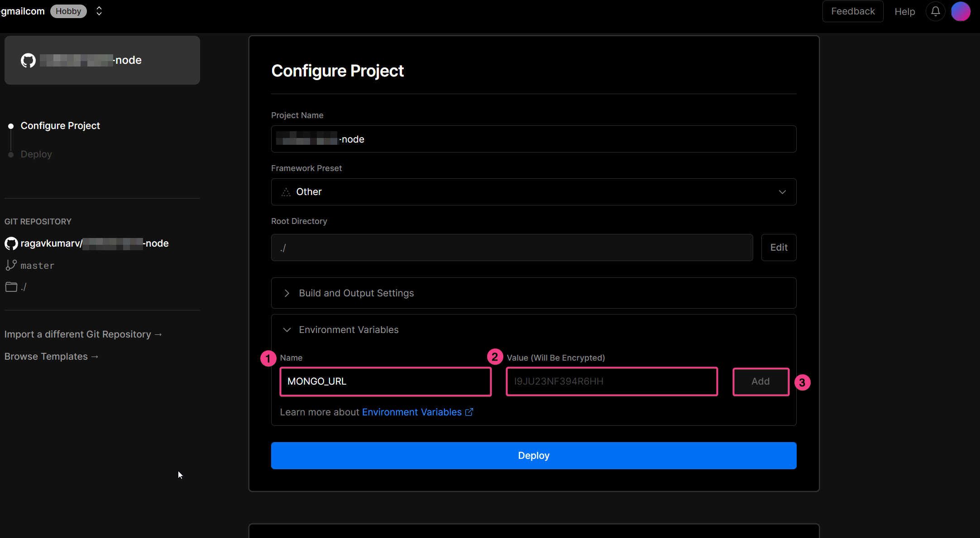Click the GIT REPOSITORY section label

tap(38, 222)
